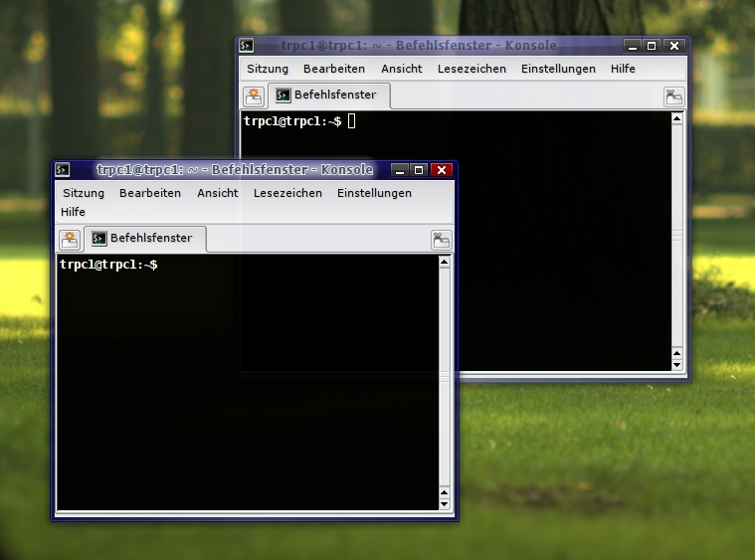
Task: Open Hilfe menu in back Konsole window
Action: pyautogui.click(x=623, y=69)
